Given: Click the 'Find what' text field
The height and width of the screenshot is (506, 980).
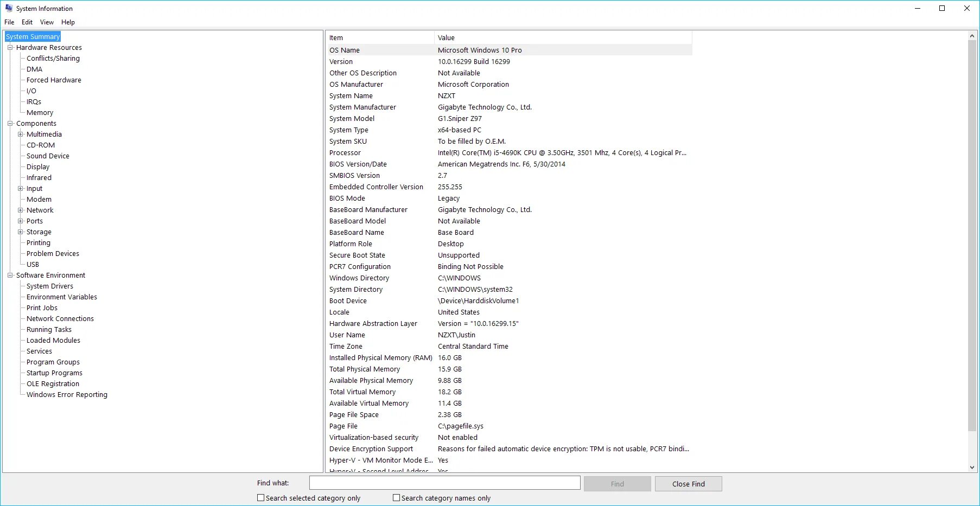Looking at the screenshot, I should coord(444,483).
